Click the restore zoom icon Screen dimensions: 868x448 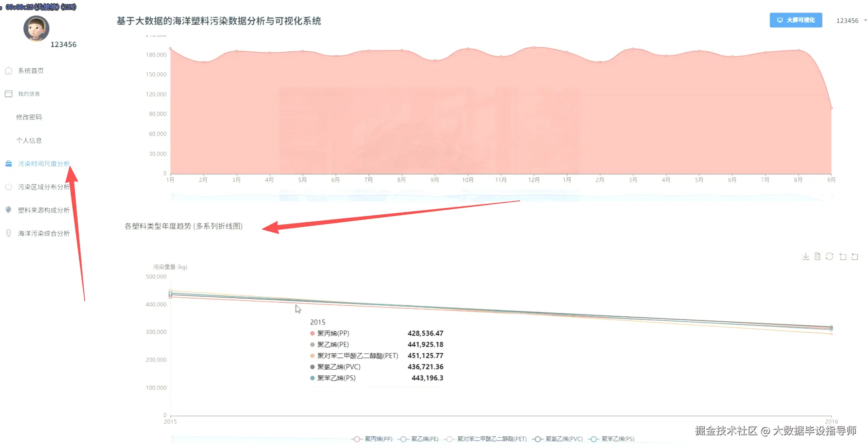pyautogui.click(x=855, y=256)
